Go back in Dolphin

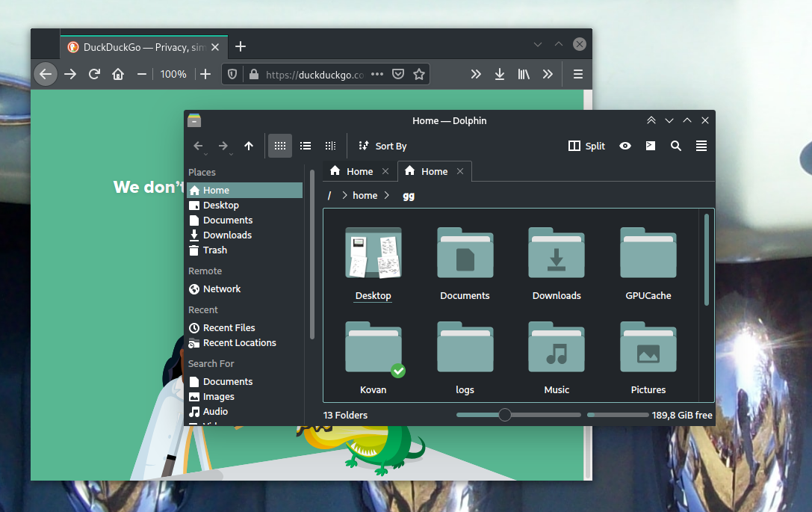(x=198, y=146)
